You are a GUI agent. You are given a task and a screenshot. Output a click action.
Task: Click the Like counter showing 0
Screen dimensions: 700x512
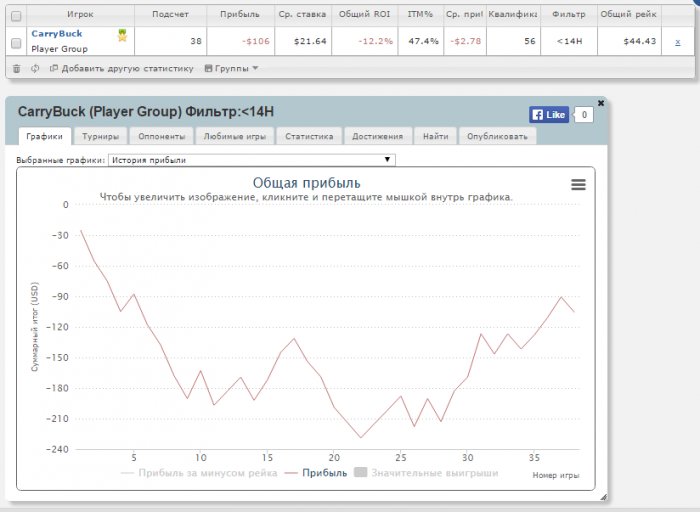(584, 115)
